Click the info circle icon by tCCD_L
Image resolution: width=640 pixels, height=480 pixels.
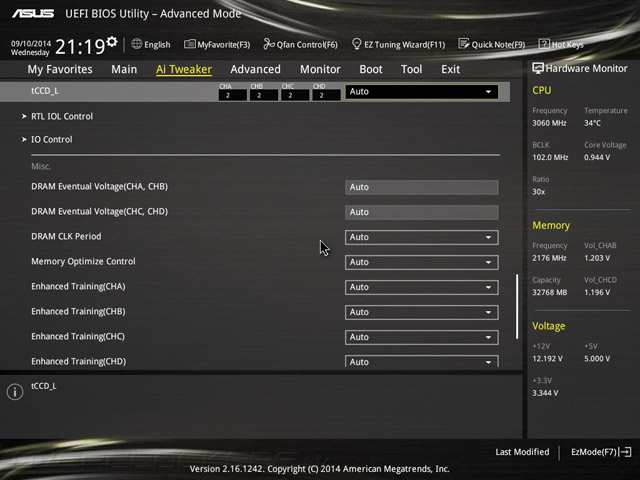coord(15,392)
